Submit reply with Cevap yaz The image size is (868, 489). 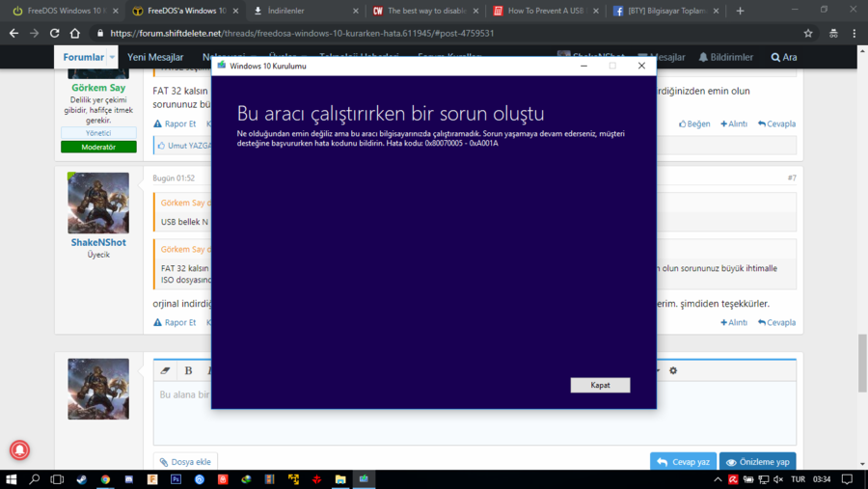[x=683, y=461]
